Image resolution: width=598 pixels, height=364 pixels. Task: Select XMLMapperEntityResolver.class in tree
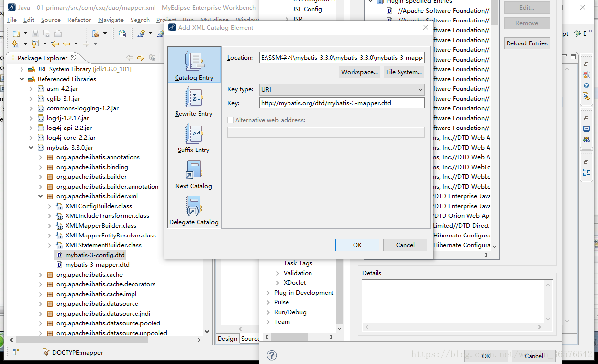[111, 236]
